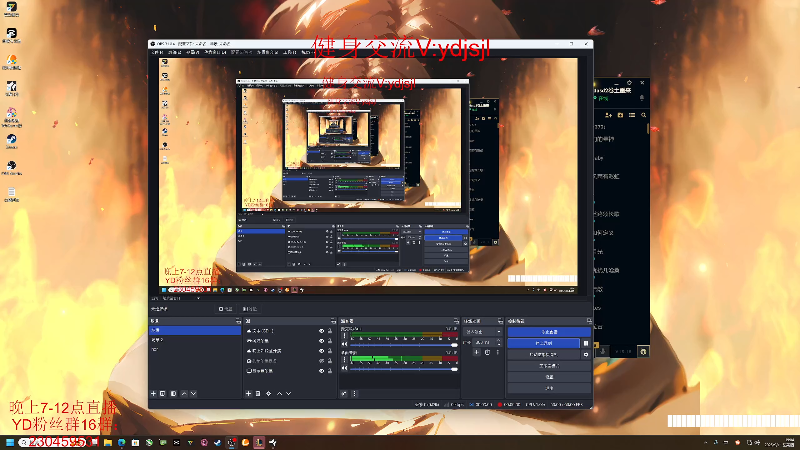Image resolution: width=800 pixels, height=450 pixels.
Task: Add friend icon in League friends panel
Action: 609,115
